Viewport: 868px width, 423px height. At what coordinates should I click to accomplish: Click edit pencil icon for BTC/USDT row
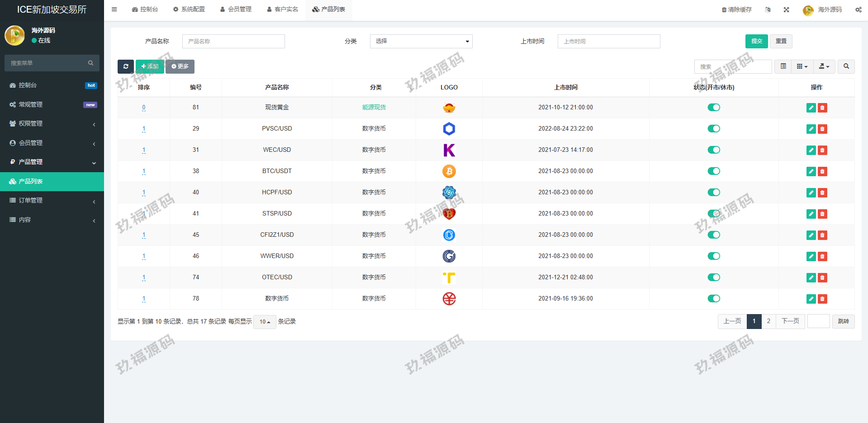click(x=811, y=171)
